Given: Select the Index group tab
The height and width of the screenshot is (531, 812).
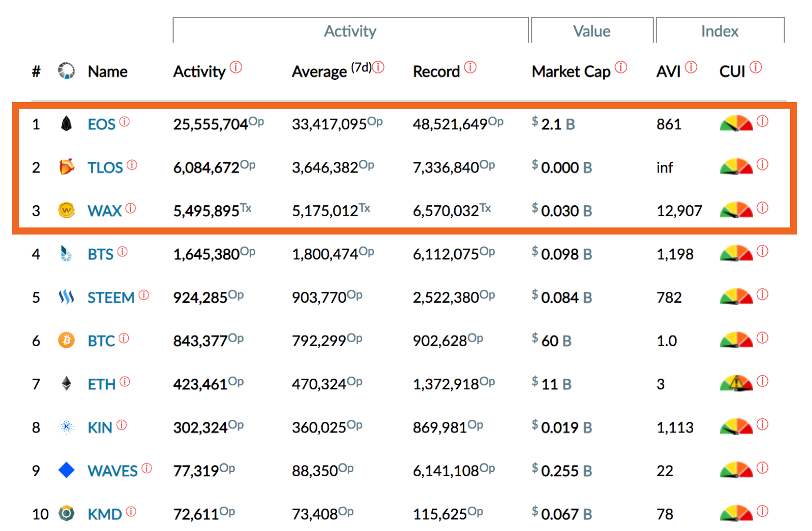Looking at the screenshot, I should coord(720,30).
